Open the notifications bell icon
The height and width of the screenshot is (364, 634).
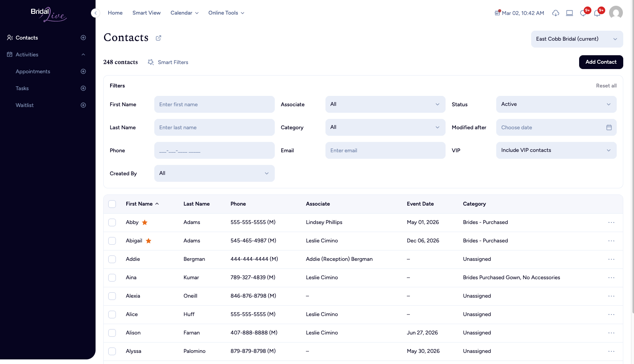coord(597,13)
